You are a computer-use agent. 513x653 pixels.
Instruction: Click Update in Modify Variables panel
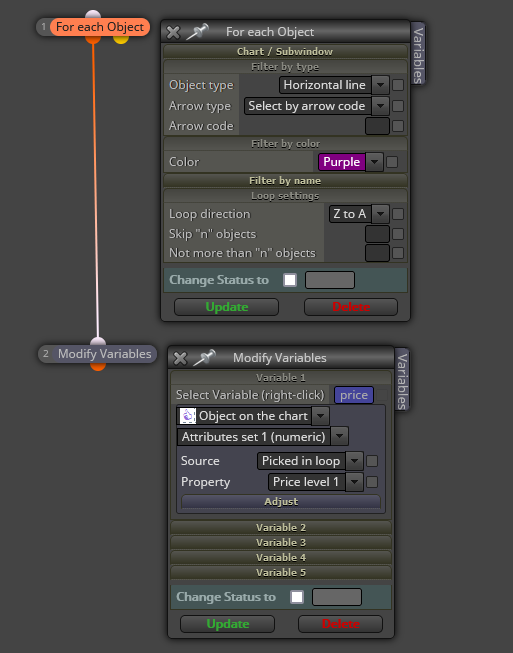[x=227, y=624]
